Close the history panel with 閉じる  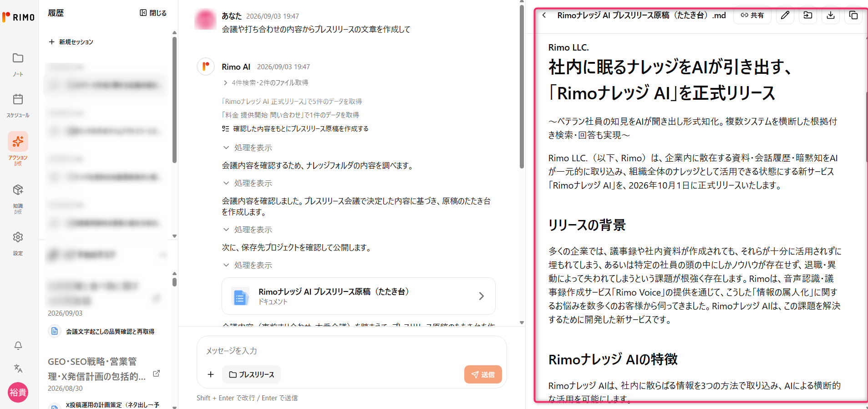tap(153, 13)
